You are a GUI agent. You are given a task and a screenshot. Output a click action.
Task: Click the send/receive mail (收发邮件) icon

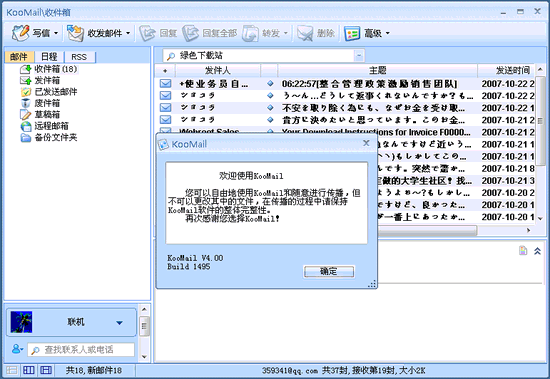(75, 33)
